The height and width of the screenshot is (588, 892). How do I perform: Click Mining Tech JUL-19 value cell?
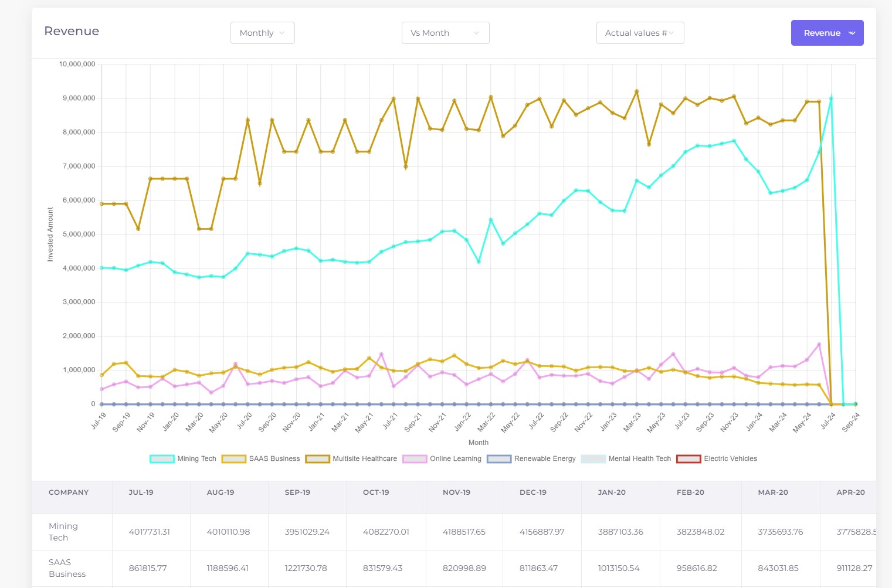tap(150, 532)
